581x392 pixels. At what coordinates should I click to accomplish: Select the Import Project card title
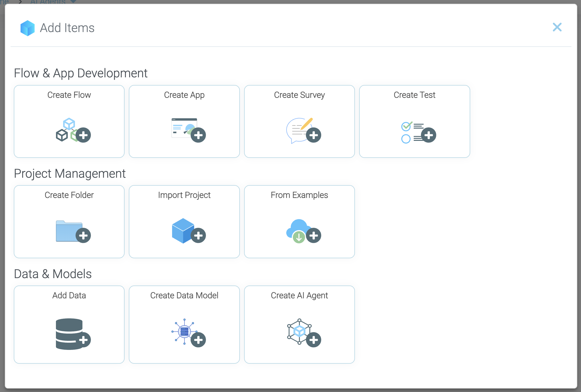(x=184, y=195)
